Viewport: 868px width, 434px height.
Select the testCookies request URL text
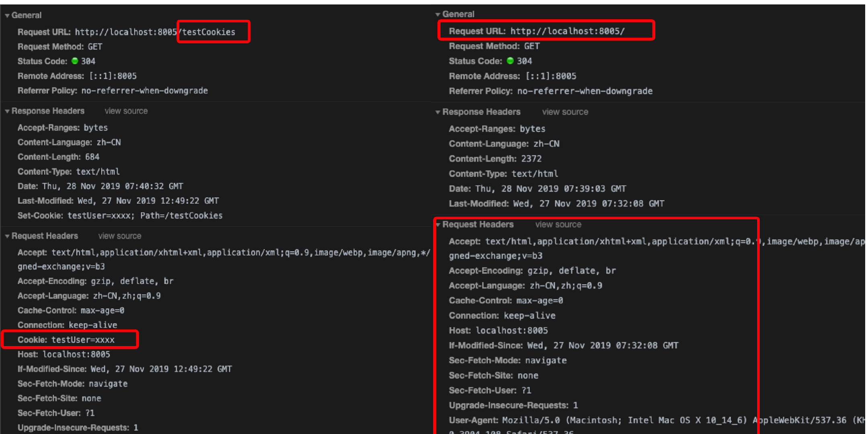coord(209,32)
